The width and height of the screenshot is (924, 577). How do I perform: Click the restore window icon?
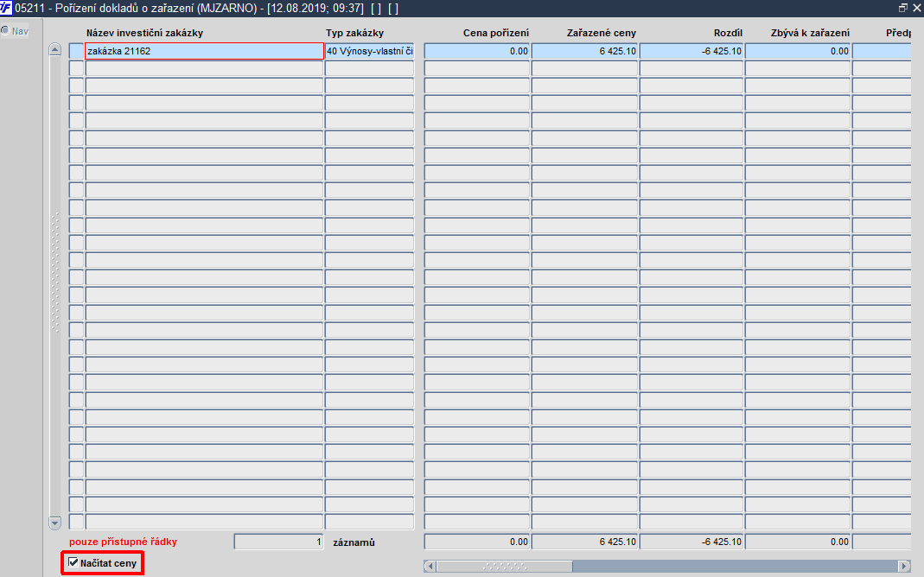coord(902,9)
